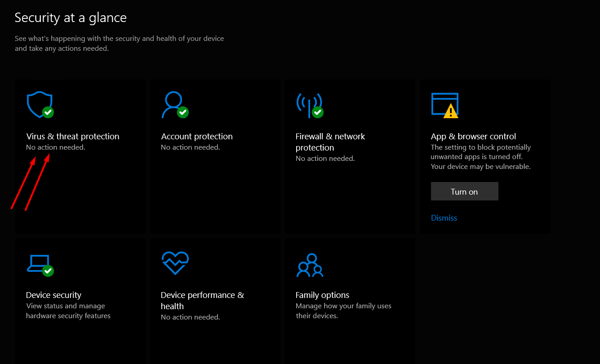Open the Account protection title
Image resolution: width=600 pixels, height=364 pixels.
(197, 137)
